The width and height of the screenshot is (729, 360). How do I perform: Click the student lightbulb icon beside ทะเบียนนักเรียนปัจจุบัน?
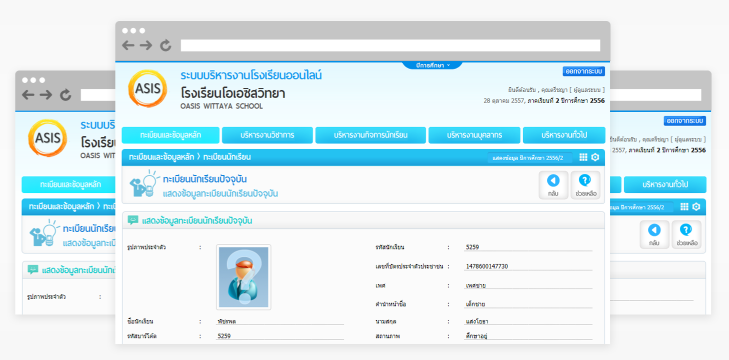(x=144, y=183)
